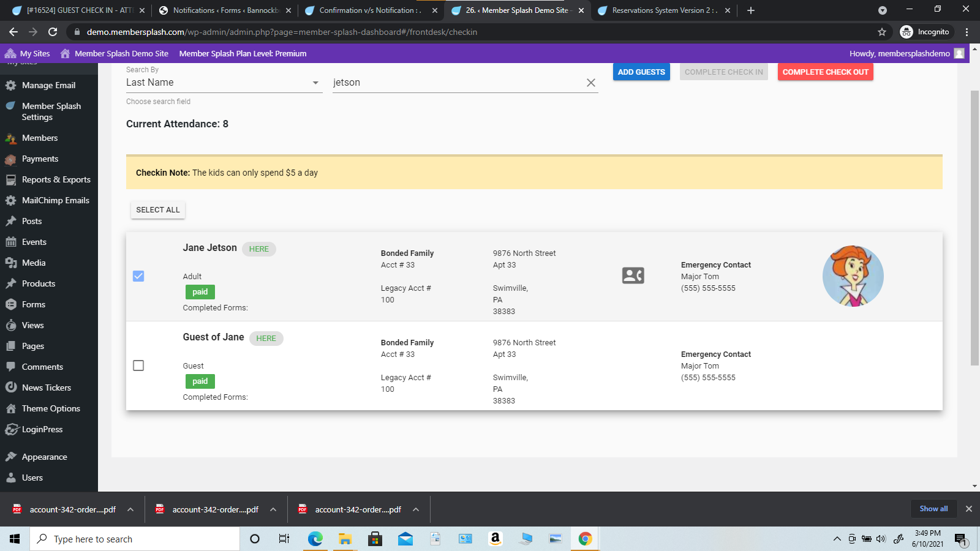This screenshot has width=980, height=551.
Task: Click the COMPLETE CHECK IN button
Action: click(x=723, y=72)
